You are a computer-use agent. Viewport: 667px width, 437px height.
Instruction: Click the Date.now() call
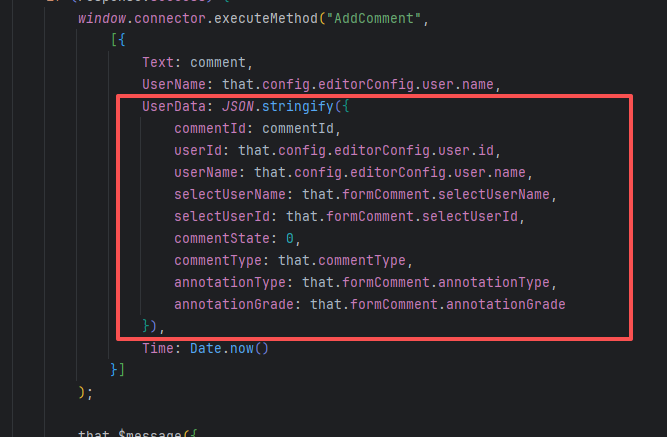[x=229, y=348]
